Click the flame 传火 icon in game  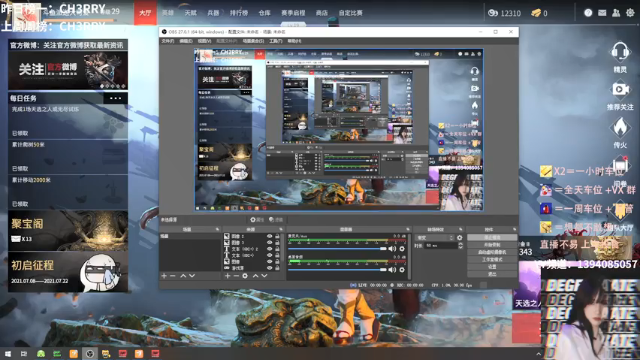coord(620,127)
